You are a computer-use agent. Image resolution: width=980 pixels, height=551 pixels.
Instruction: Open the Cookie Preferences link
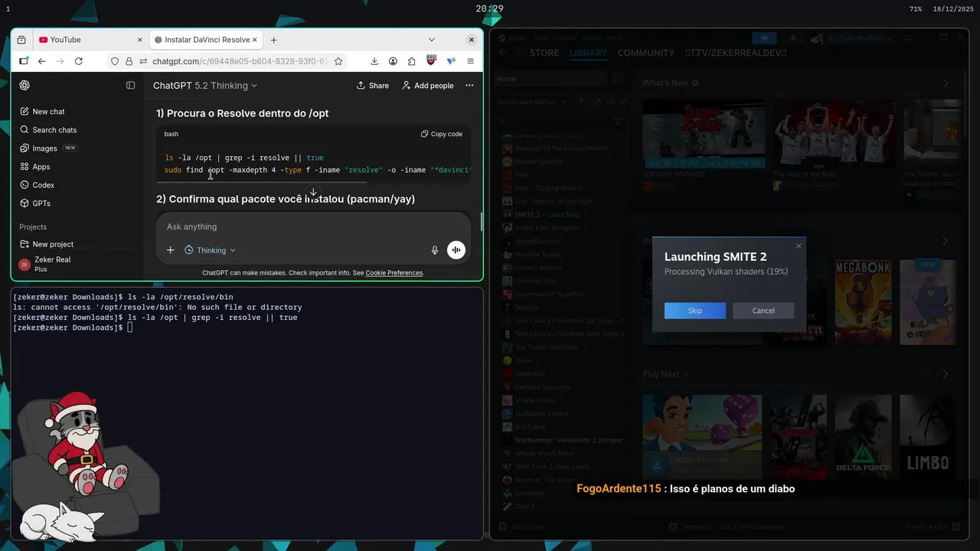click(394, 273)
